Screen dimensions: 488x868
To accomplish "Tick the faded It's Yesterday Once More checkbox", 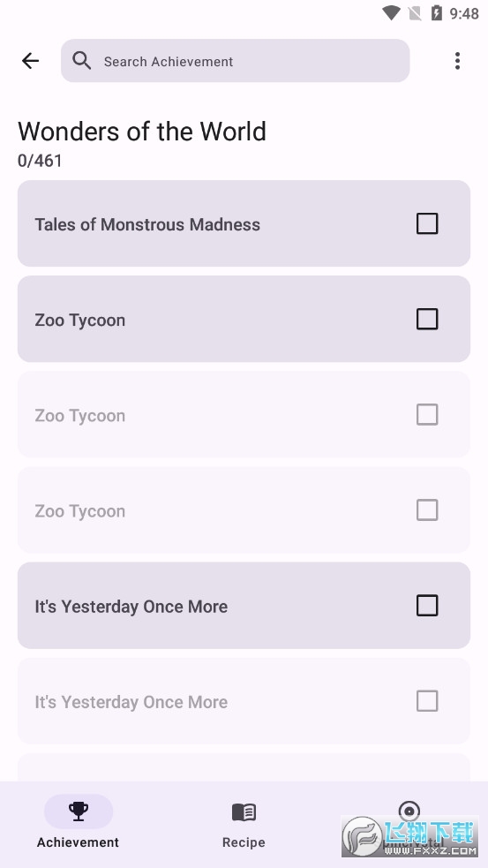I will 426,701.
